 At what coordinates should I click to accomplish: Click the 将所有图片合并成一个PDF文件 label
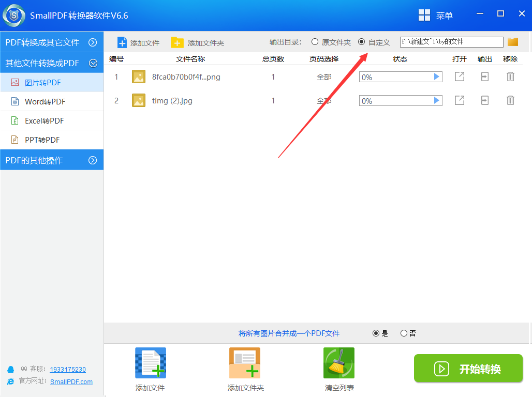(x=289, y=333)
